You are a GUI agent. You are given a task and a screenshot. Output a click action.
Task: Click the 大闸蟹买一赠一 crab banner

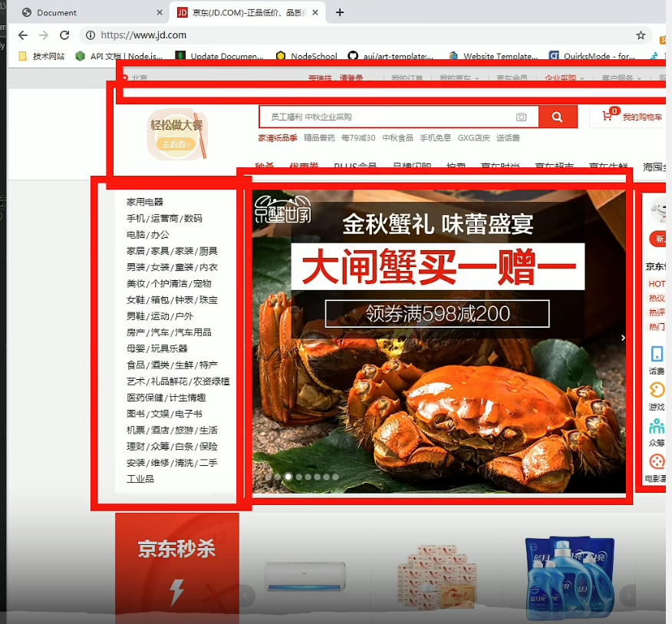pos(438,341)
